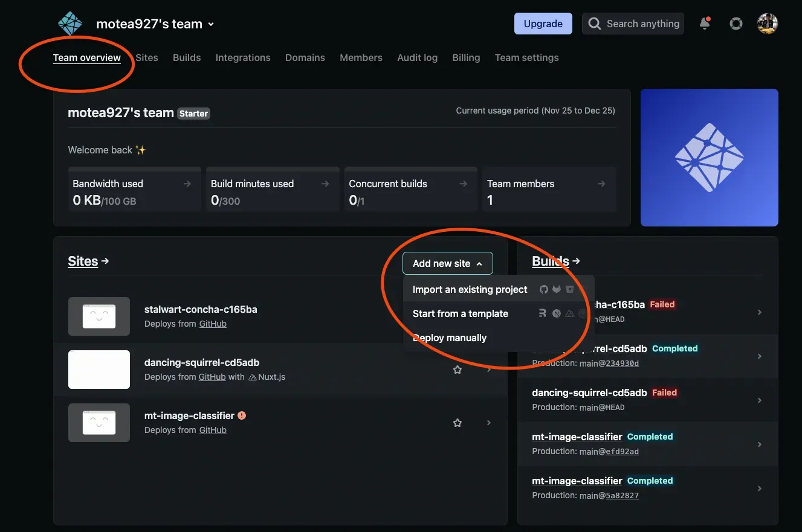
Task: Open the GitHub link for stalwart-concha-c165ba
Action: tap(213, 324)
